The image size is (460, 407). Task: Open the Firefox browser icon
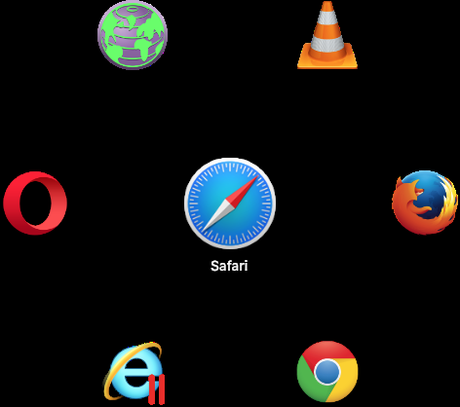pos(424,202)
